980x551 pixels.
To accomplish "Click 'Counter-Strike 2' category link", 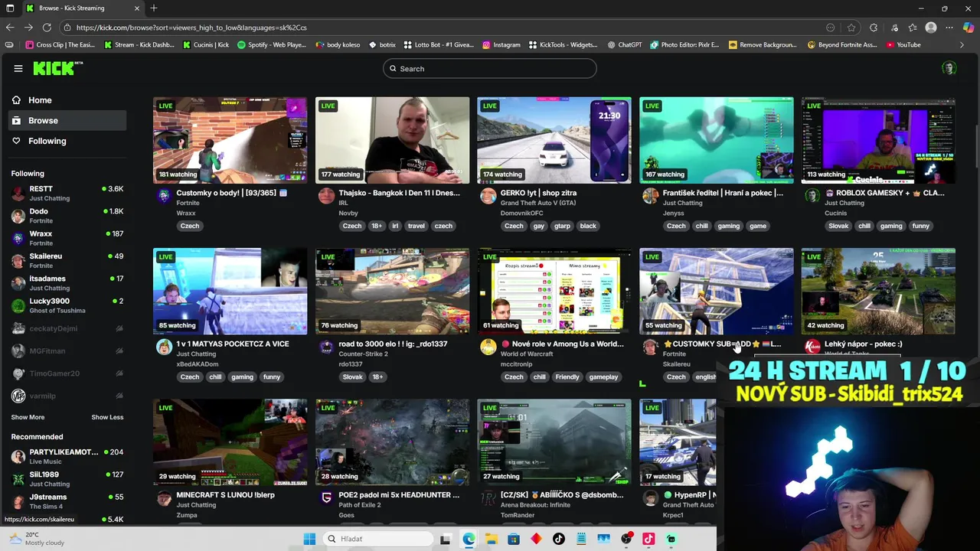I will [364, 354].
